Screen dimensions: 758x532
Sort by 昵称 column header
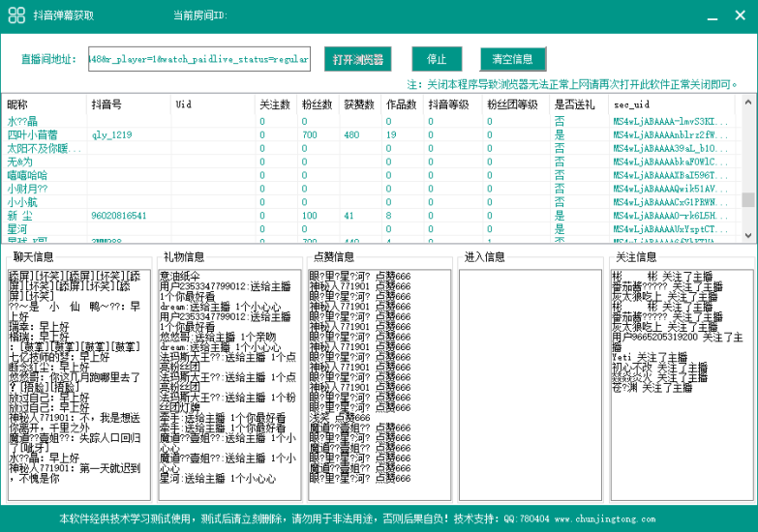[x=45, y=104]
